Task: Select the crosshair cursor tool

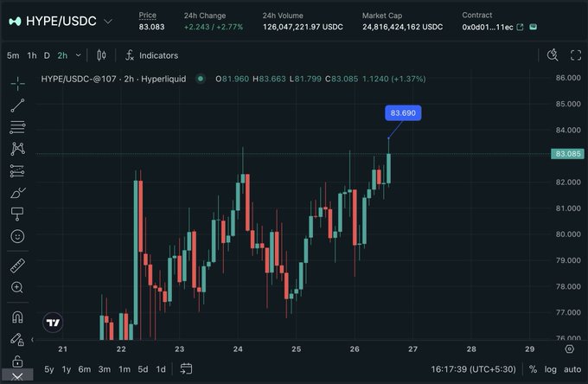Action: [x=17, y=83]
